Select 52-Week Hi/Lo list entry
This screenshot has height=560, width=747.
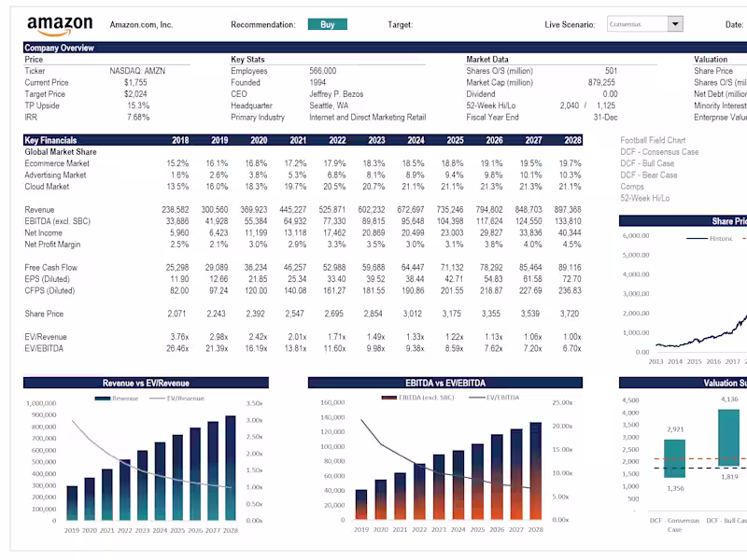644,198
